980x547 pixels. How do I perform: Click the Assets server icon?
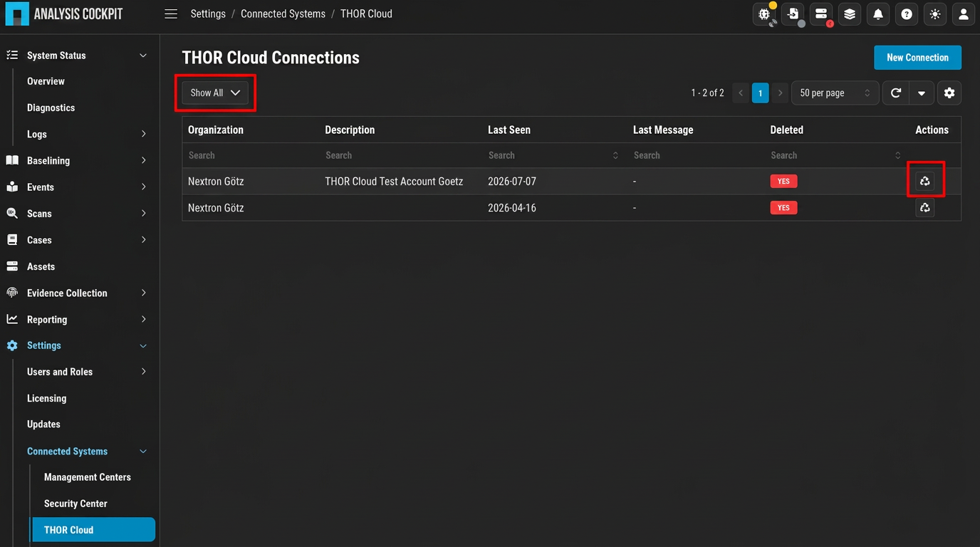pos(12,266)
